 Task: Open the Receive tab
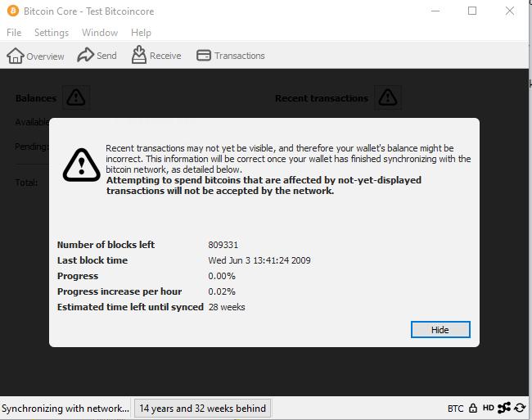coord(156,56)
